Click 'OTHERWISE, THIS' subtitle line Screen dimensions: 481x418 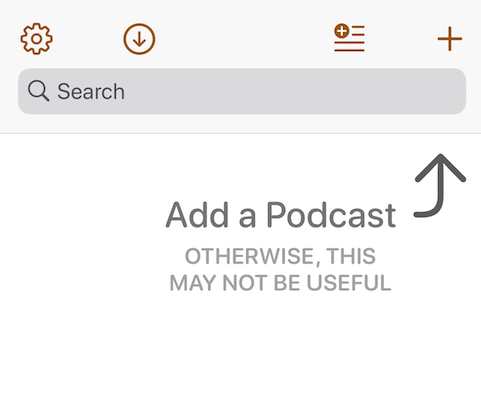(280, 256)
